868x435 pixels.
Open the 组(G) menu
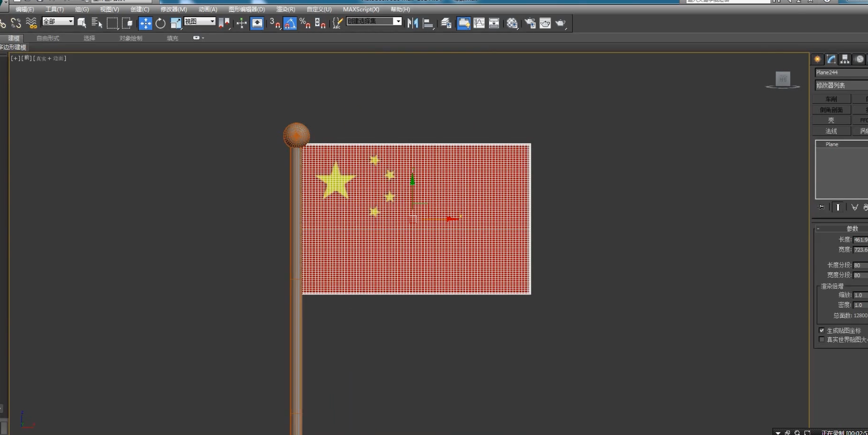[x=82, y=9]
